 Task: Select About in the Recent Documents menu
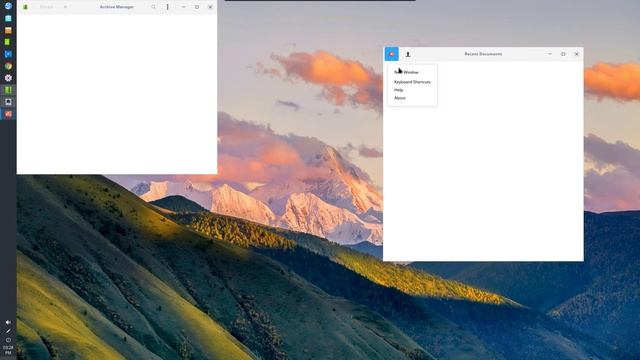tap(400, 98)
